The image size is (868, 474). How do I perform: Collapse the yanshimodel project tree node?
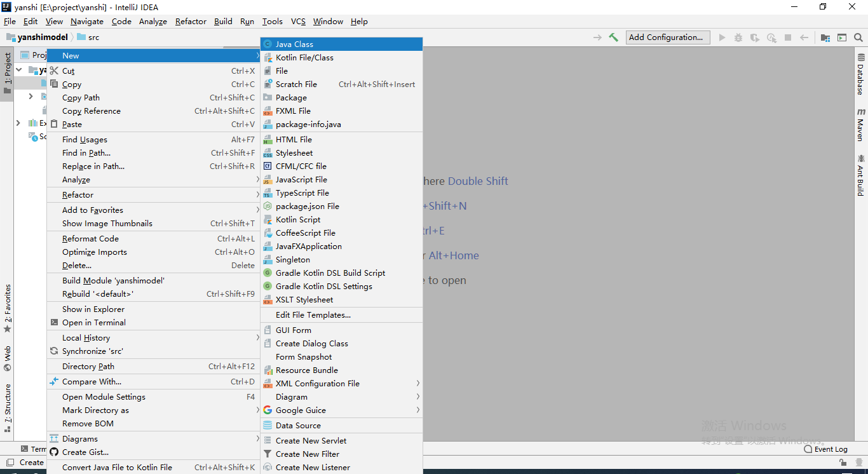coord(19,70)
